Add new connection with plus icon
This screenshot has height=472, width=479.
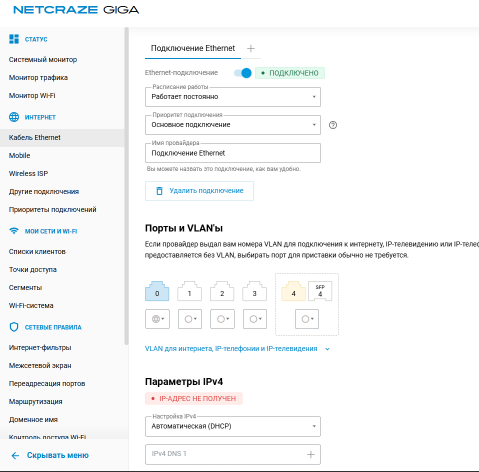click(251, 49)
